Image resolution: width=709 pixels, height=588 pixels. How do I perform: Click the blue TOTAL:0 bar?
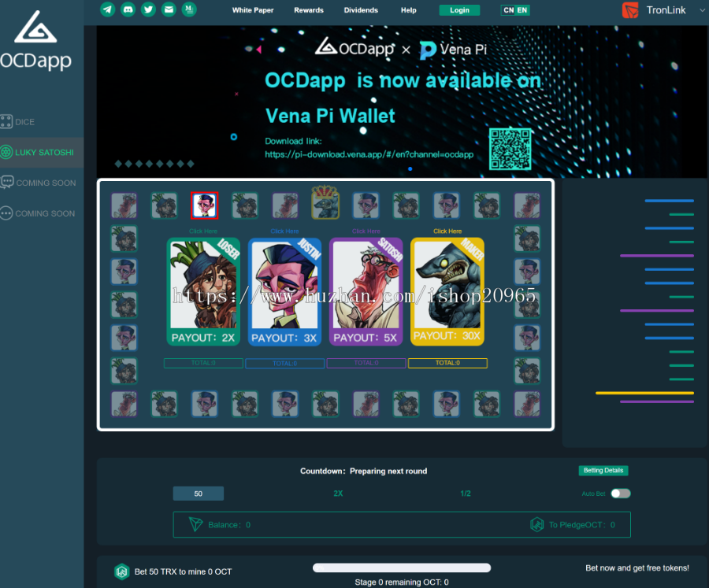(x=285, y=363)
